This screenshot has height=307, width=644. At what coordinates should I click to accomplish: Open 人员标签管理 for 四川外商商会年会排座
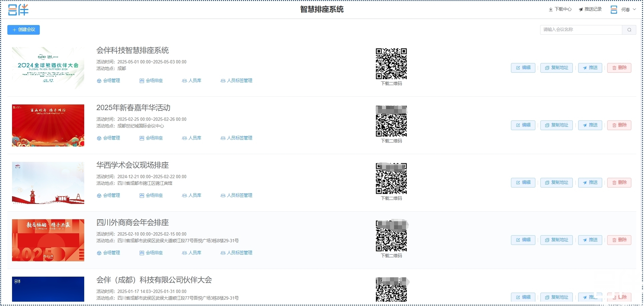[236, 253]
